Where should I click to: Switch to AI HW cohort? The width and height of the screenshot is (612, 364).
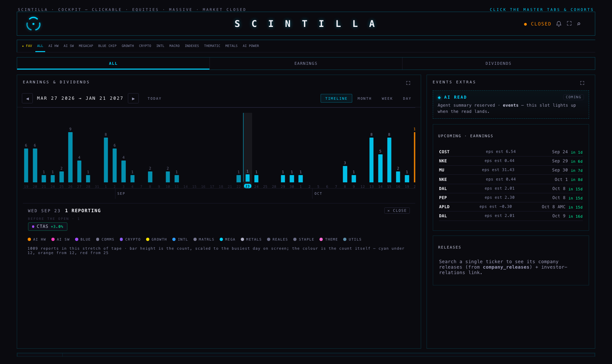tap(54, 46)
